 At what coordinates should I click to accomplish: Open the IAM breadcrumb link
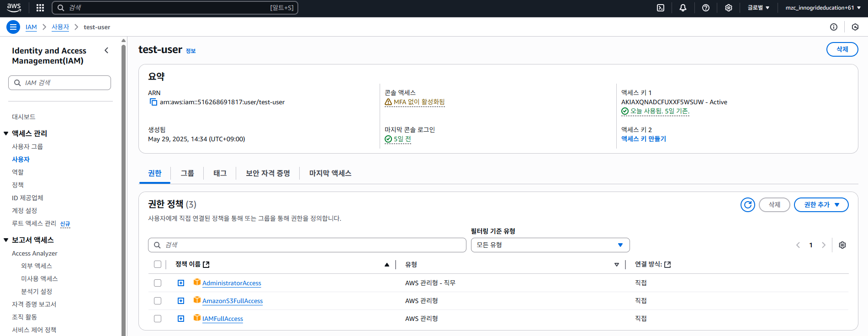click(31, 27)
